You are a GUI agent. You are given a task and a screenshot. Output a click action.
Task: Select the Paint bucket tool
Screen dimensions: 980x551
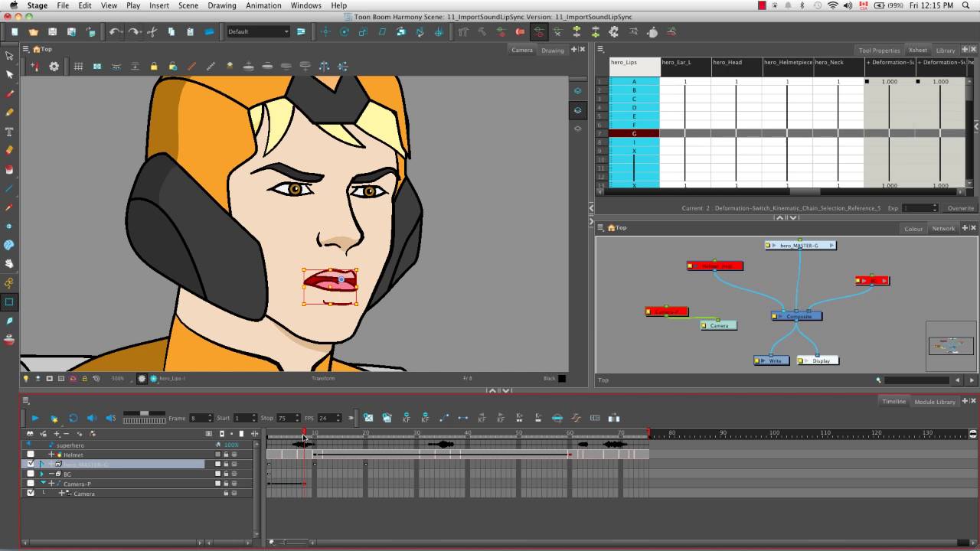click(9, 169)
